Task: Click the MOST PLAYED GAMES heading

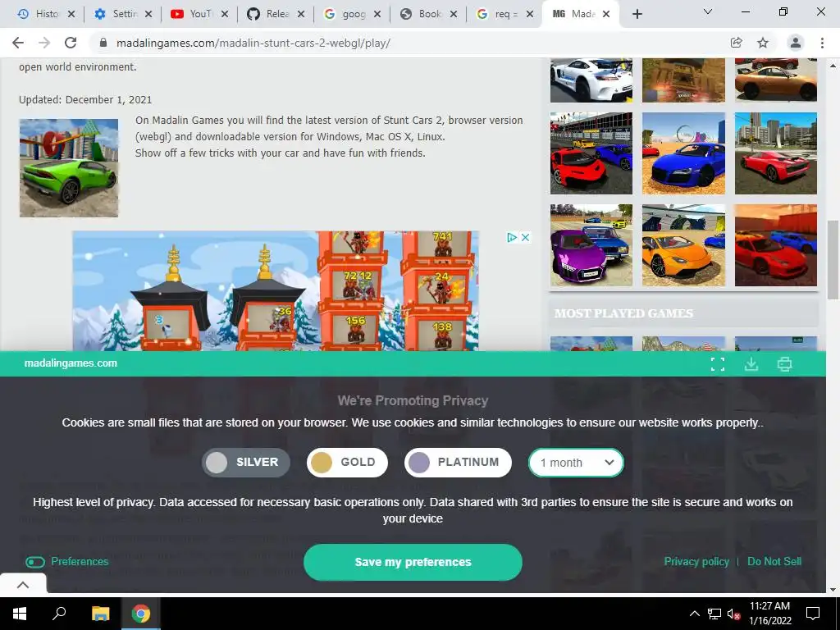Action: tap(623, 313)
